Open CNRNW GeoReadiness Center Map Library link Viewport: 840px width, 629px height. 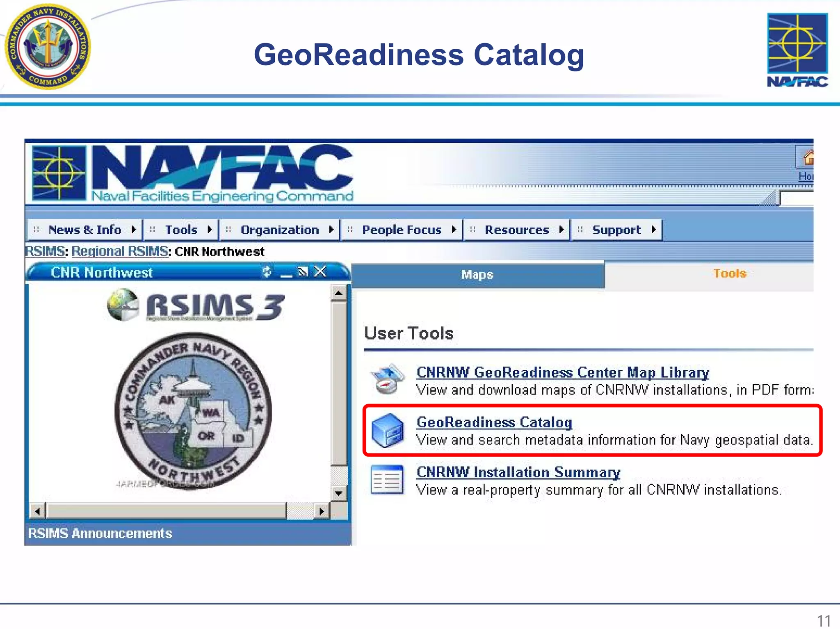[x=563, y=372]
